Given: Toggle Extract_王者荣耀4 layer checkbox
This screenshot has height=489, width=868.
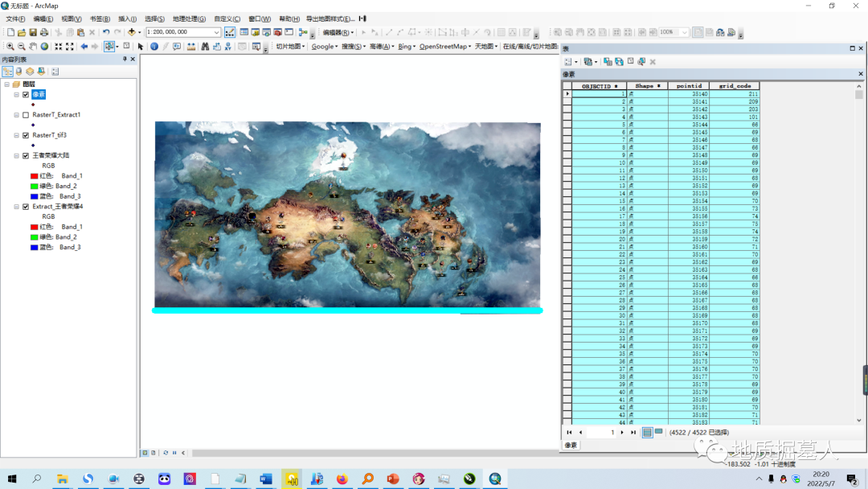Looking at the screenshot, I should (x=26, y=207).
